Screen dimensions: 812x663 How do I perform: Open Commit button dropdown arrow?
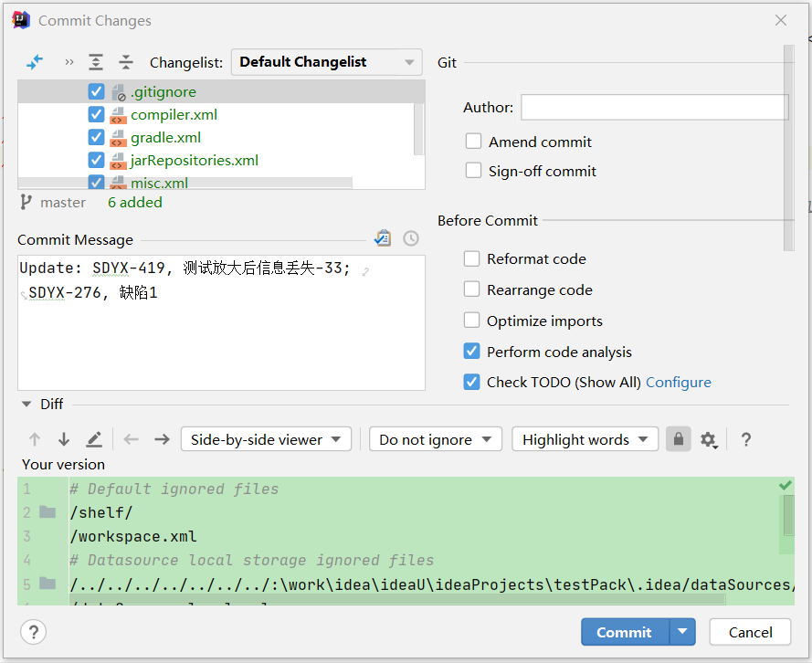(x=682, y=632)
